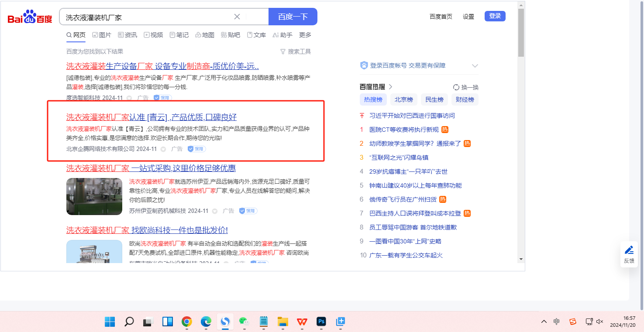The width and height of the screenshot is (644, 332).
Task: Click the 苏州伊亚 result machine thumbnail
Action: click(94, 196)
